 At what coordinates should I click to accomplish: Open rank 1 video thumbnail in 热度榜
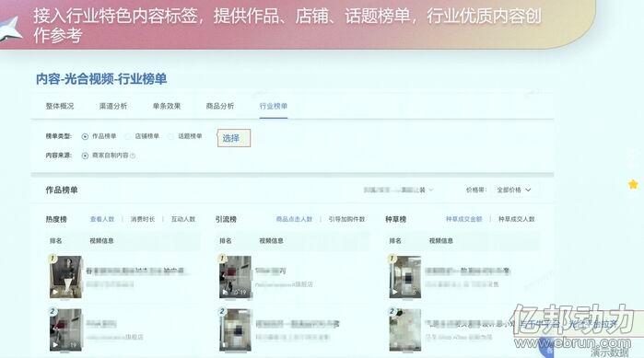65,277
